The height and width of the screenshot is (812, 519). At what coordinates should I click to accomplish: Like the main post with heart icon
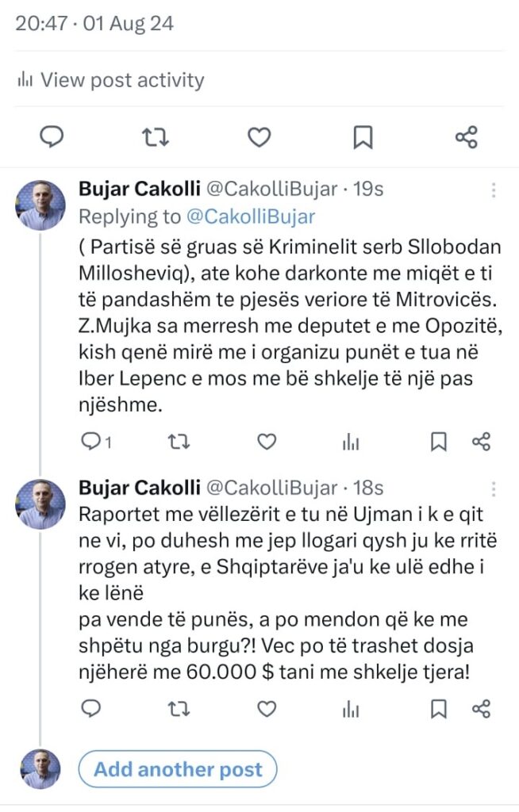coord(259,138)
